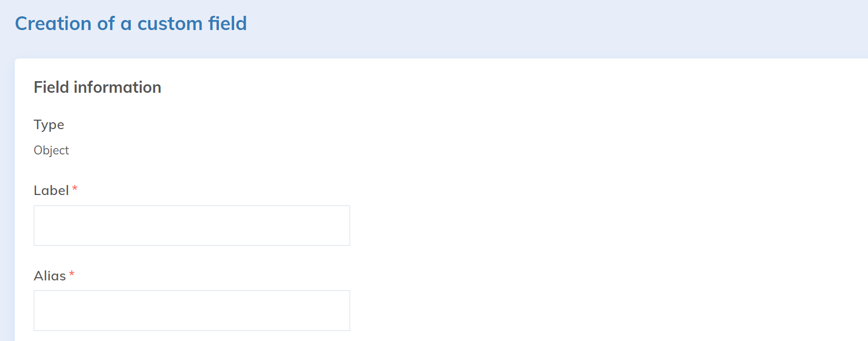The height and width of the screenshot is (341, 868).
Task: Click the word "field" ending the page title
Action: [x=227, y=24]
